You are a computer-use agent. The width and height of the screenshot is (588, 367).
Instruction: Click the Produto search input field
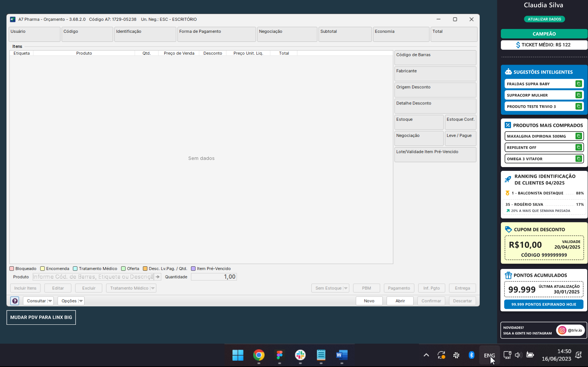coord(93,277)
